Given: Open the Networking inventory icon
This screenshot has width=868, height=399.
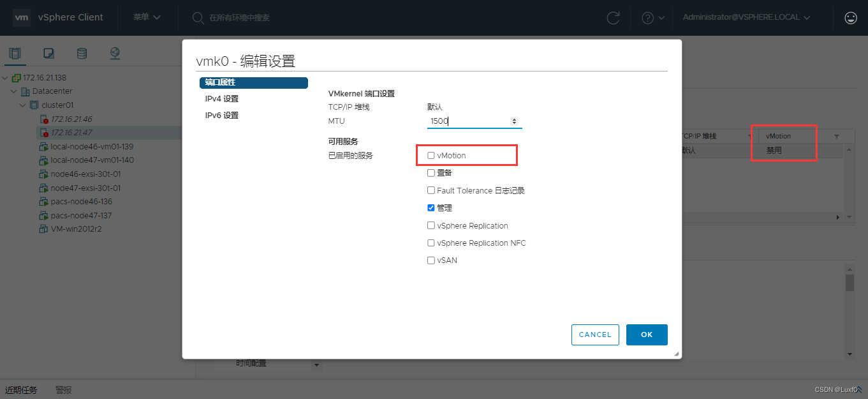Looking at the screenshot, I should pyautogui.click(x=115, y=53).
